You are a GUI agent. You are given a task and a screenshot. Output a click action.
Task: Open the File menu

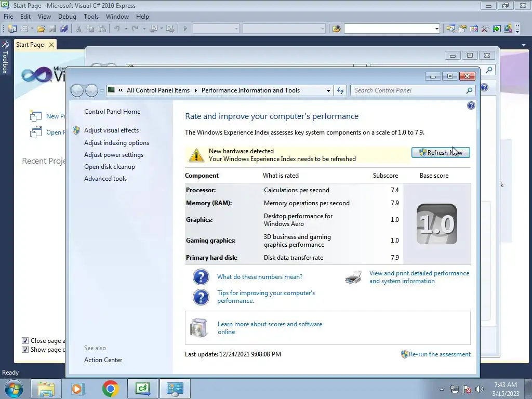(8, 17)
